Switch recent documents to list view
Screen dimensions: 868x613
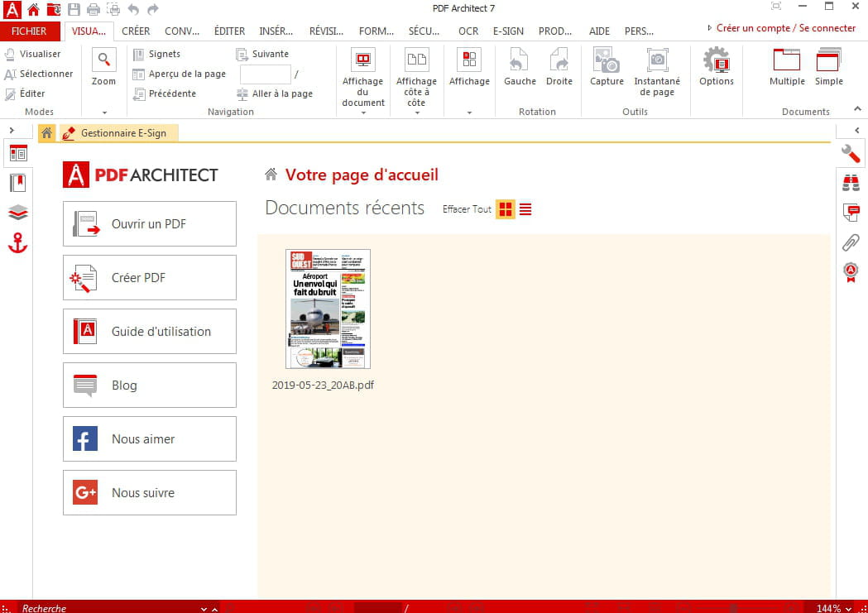pos(525,209)
